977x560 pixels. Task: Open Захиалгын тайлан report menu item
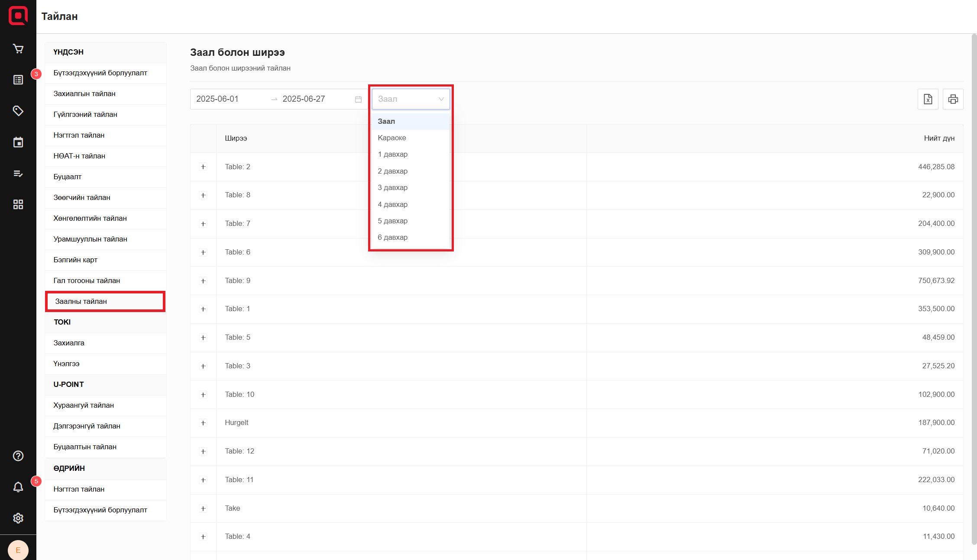click(x=84, y=94)
